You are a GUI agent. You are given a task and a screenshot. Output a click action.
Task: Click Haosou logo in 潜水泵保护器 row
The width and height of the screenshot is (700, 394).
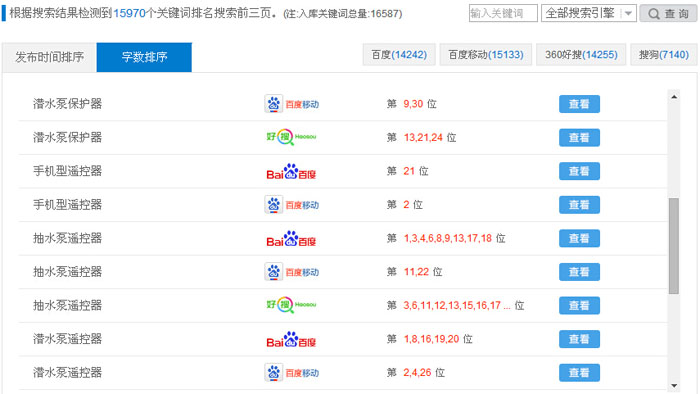(291, 137)
